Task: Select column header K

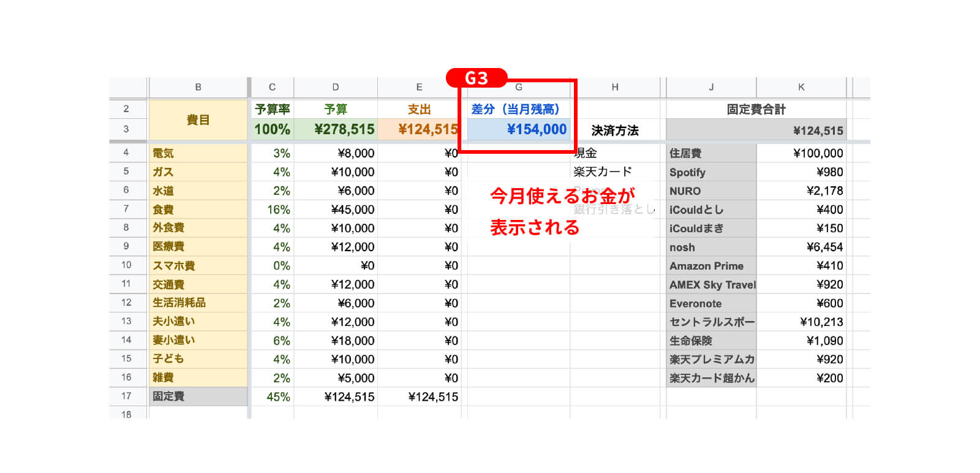Action: tap(801, 87)
